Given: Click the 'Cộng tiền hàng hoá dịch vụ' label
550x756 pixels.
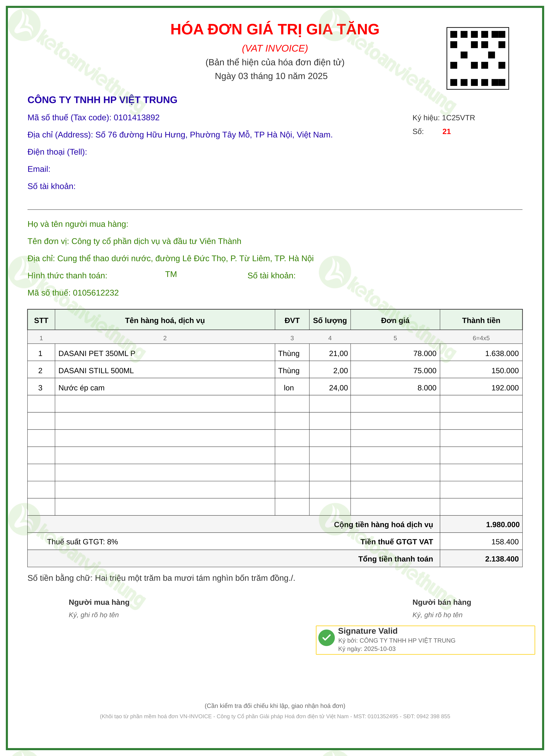Looking at the screenshot, I should [x=383, y=525].
